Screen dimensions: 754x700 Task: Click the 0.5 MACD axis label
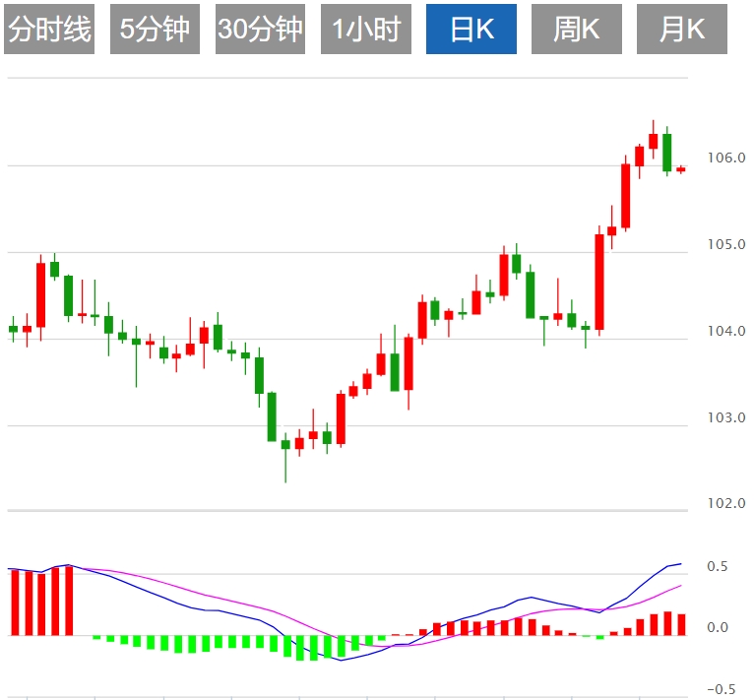click(718, 567)
